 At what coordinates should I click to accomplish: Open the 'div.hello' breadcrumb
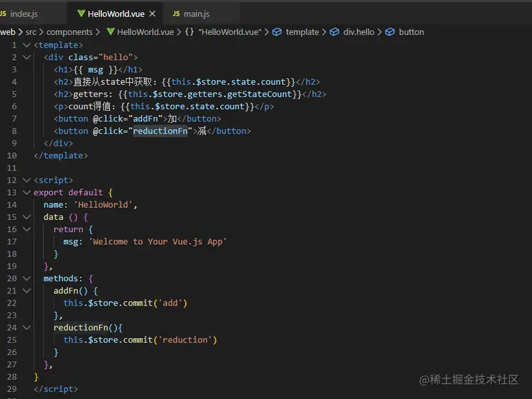click(x=359, y=32)
